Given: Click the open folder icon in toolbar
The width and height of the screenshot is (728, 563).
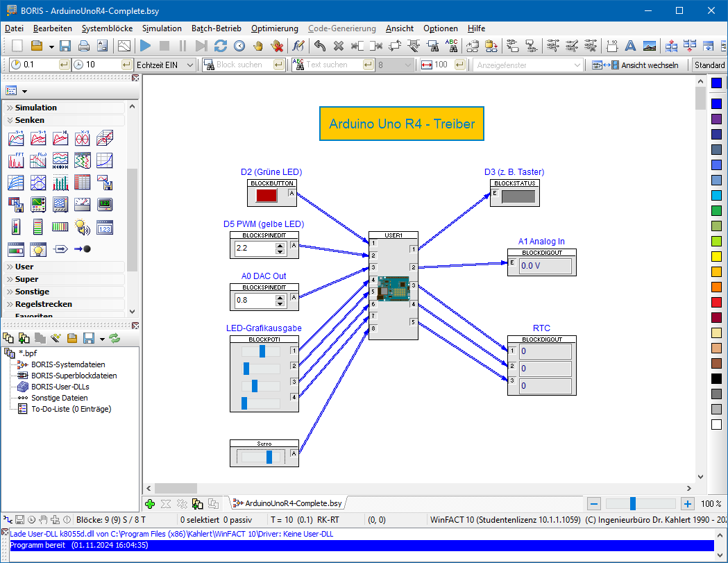Looking at the screenshot, I should 37,46.
